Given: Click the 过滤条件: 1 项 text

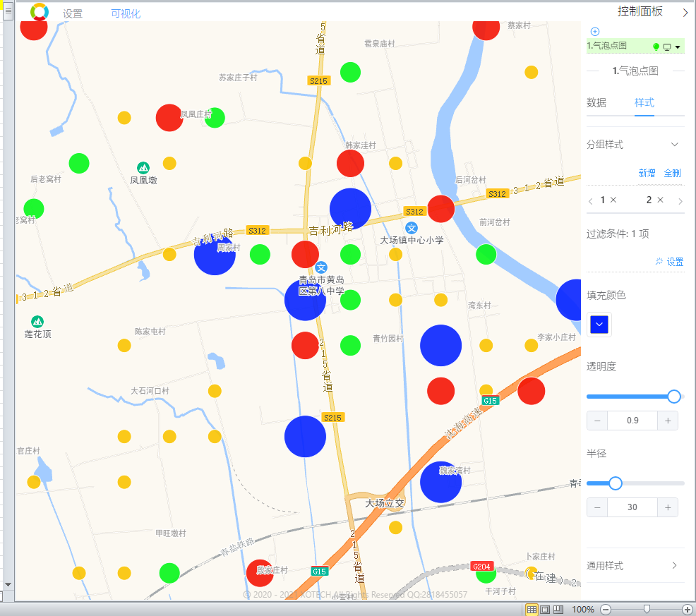Looking at the screenshot, I should pyautogui.click(x=618, y=234).
